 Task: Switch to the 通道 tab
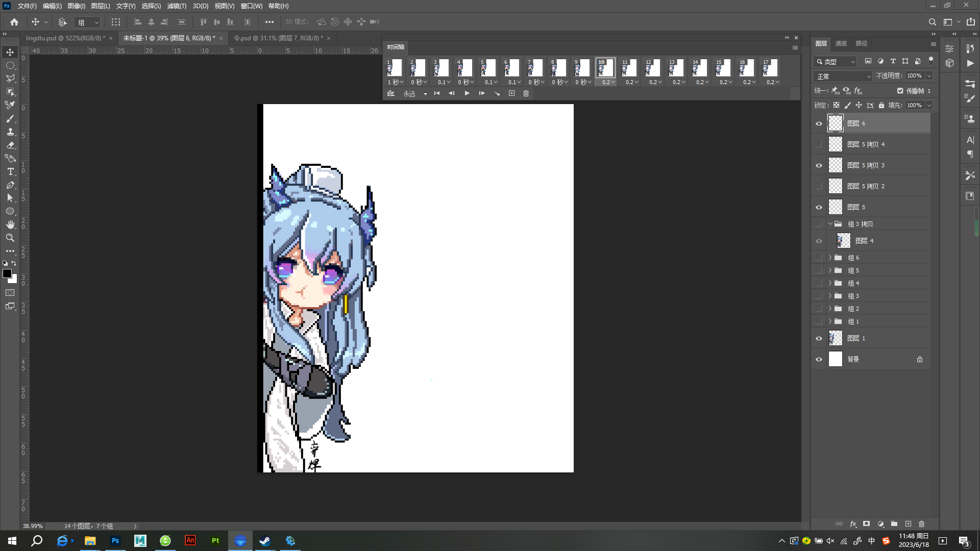click(841, 43)
